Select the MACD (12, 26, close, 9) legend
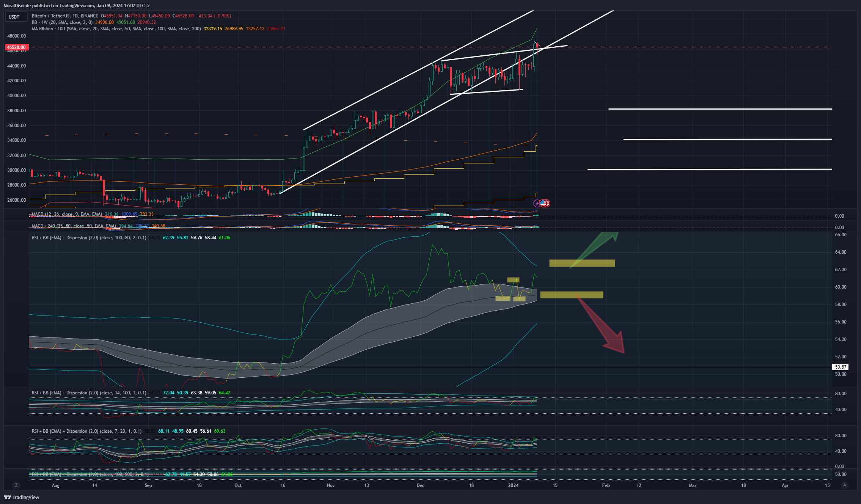This screenshot has width=861, height=504. coord(67,214)
